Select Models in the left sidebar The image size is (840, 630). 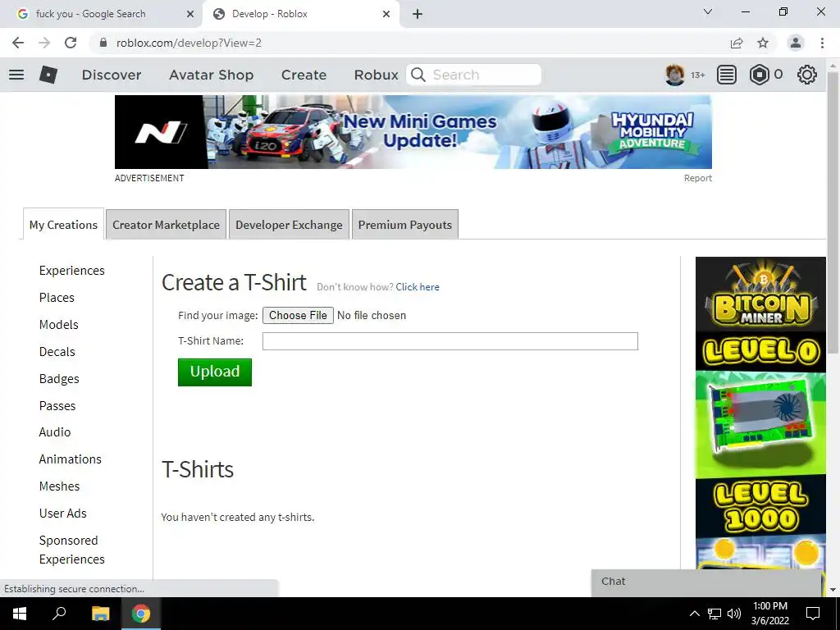coord(59,325)
